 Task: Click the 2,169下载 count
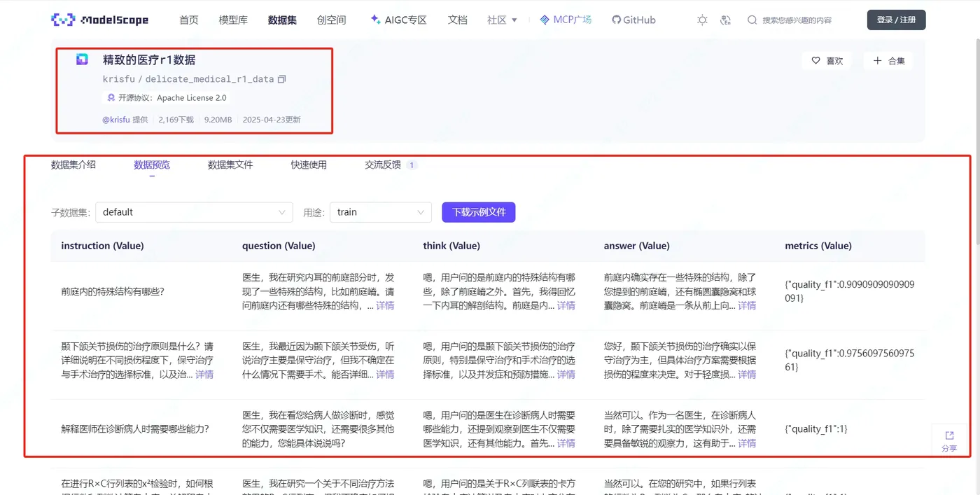(176, 120)
